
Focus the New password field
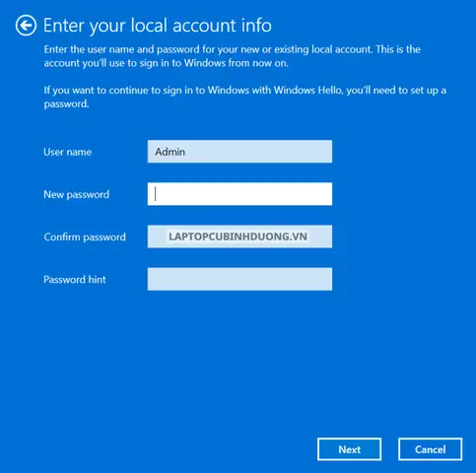pyautogui.click(x=239, y=194)
